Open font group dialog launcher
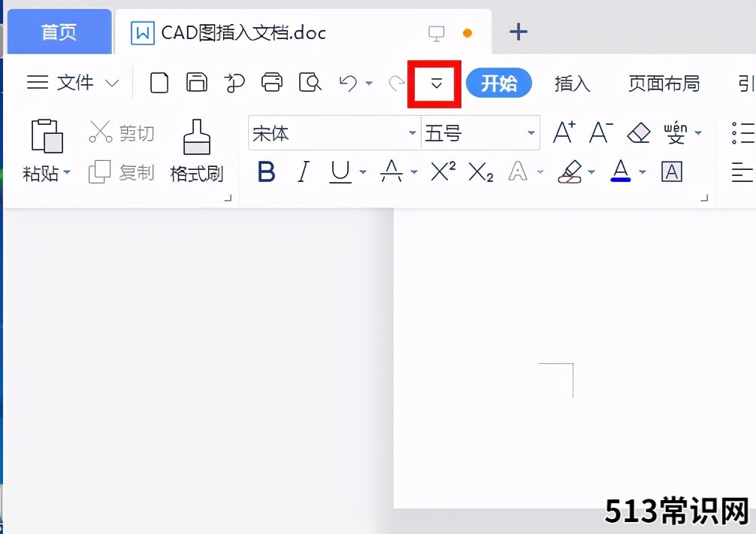 pos(704,198)
